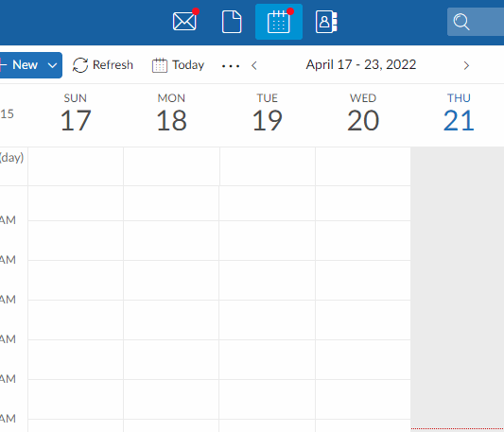Click the all-day cell for Sunday 17

[76, 166]
